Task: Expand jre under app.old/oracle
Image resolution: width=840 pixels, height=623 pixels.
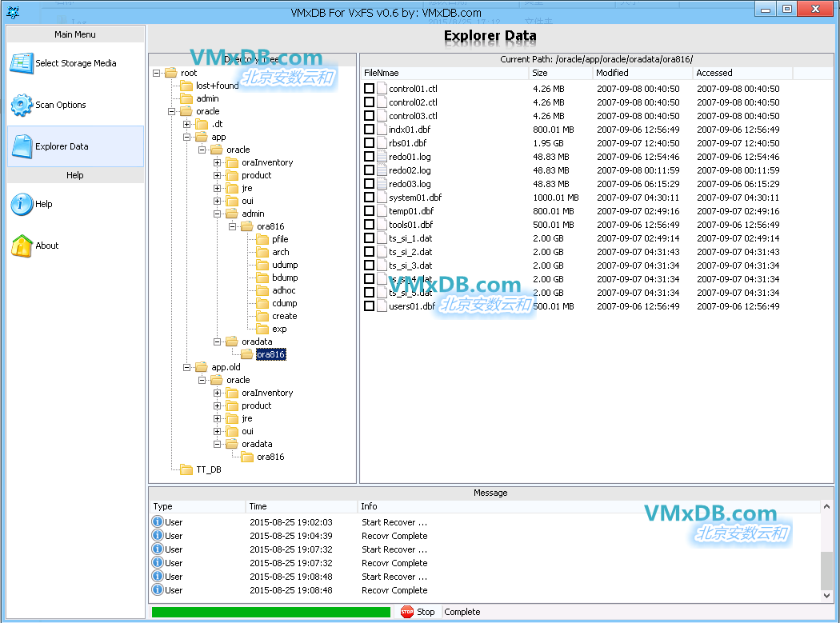Action: coord(217,418)
